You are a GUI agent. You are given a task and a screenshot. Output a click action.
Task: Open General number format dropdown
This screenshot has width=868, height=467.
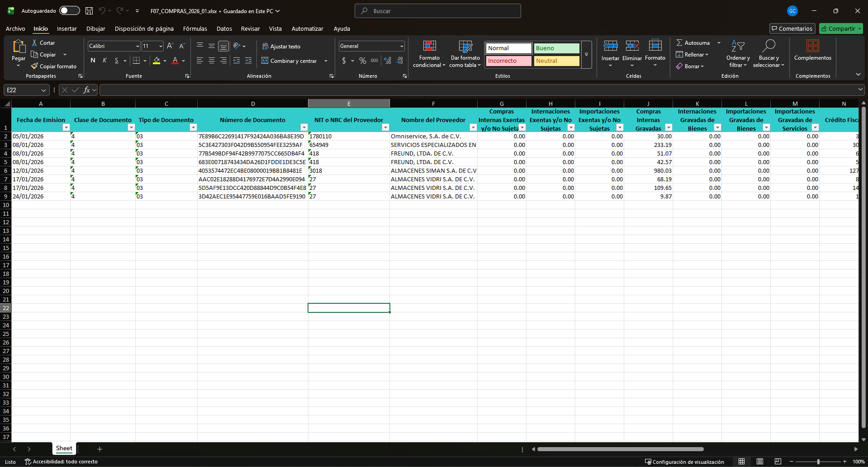401,46
